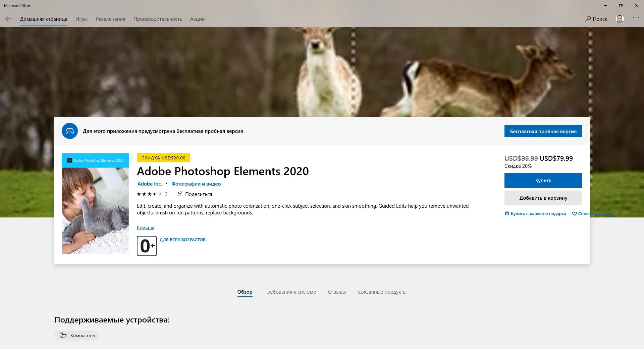Switch to the Игры tab
This screenshot has width=644, height=349.
coord(82,19)
